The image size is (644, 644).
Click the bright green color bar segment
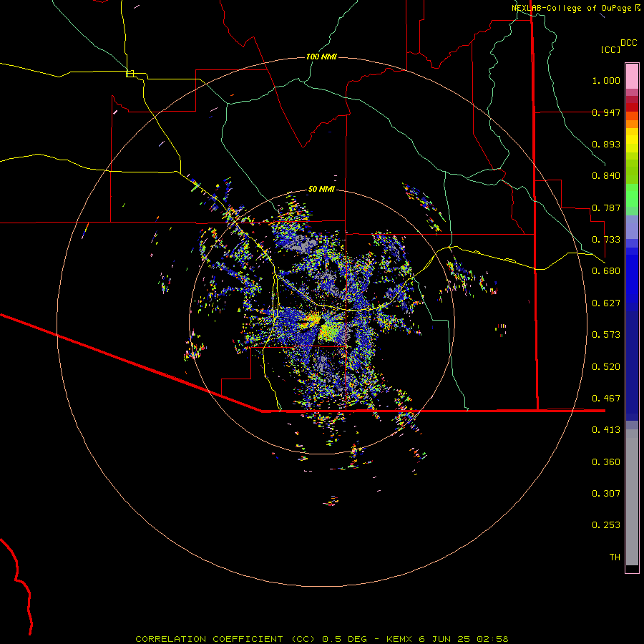[632, 195]
